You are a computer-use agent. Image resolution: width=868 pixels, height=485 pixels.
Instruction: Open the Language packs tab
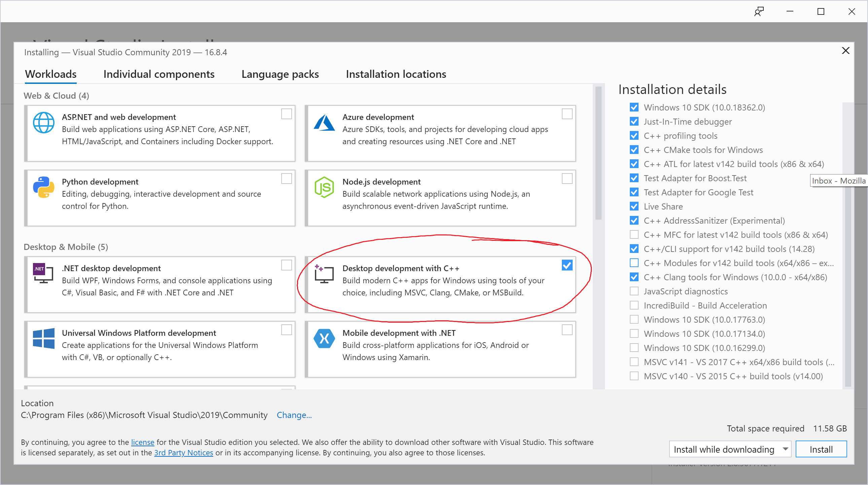pos(280,74)
